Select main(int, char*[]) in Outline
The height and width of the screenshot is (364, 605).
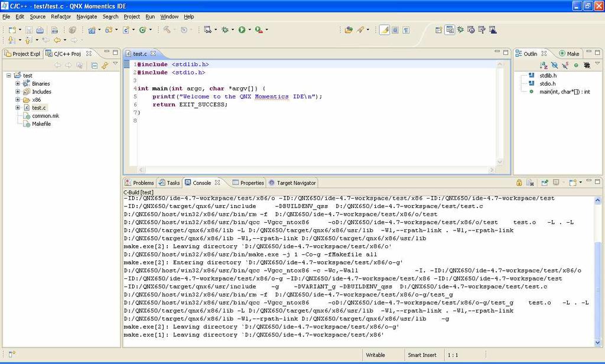tap(564, 92)
